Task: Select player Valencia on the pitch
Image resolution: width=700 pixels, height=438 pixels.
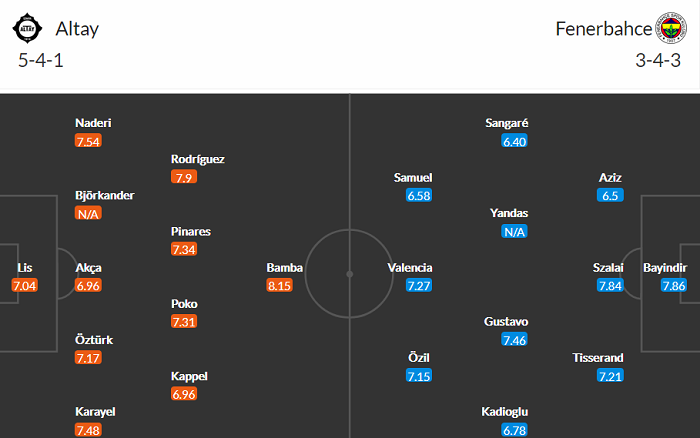Action: (x=410, y=268)
